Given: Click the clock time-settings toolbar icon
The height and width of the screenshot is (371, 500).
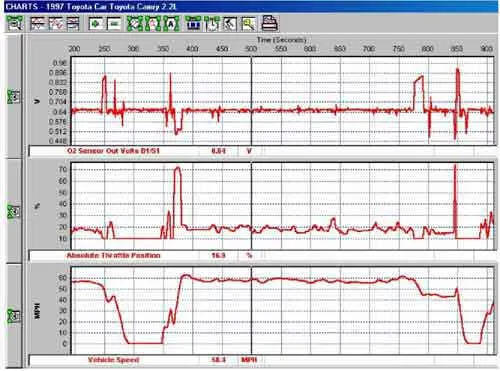Looking at the screenshot, I should 212,24.
